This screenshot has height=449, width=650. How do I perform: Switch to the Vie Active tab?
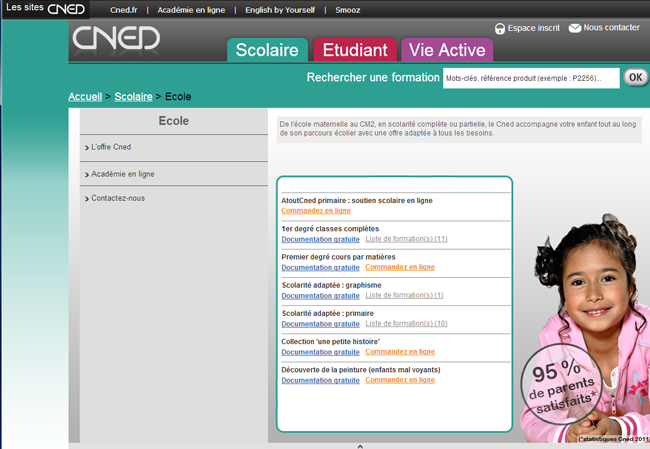pos(447,50)
